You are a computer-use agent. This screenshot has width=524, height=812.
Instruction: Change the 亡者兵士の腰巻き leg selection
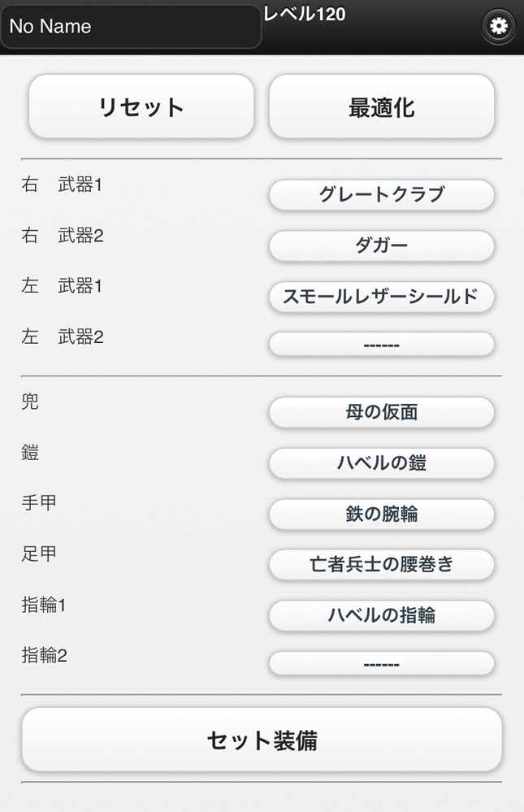382,564
